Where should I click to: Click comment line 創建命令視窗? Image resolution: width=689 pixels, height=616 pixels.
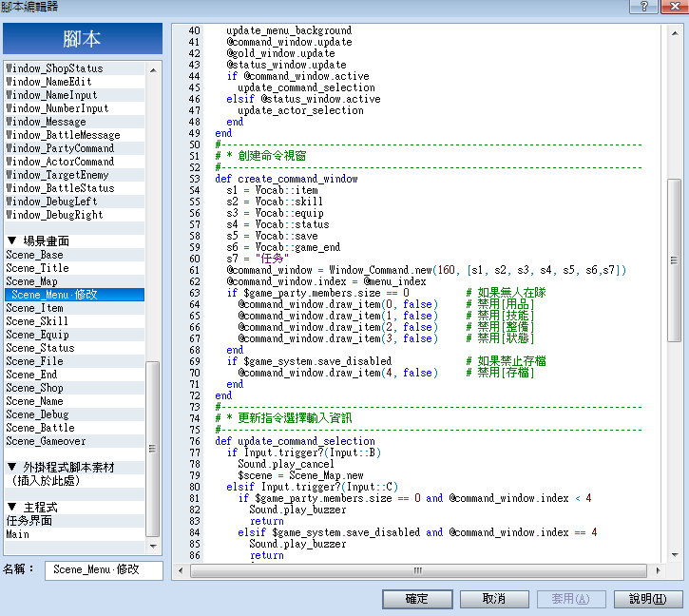tap(260, 156)
